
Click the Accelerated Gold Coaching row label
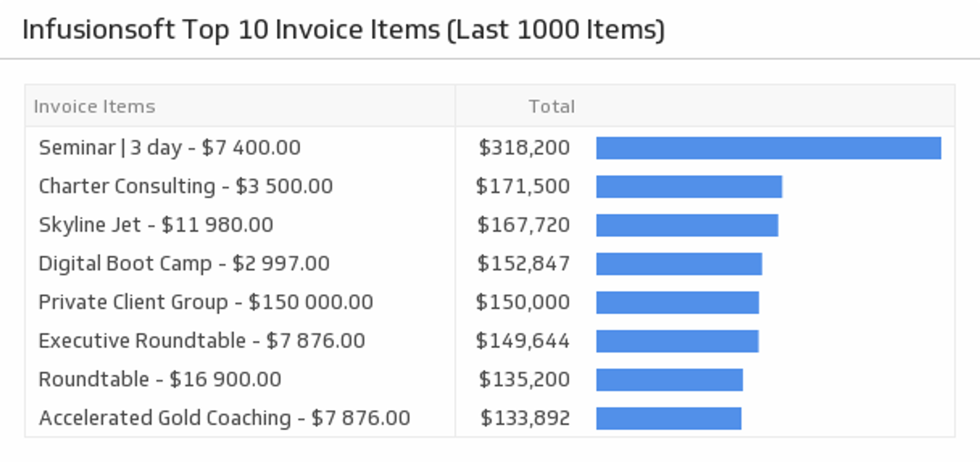click(225, 418)
